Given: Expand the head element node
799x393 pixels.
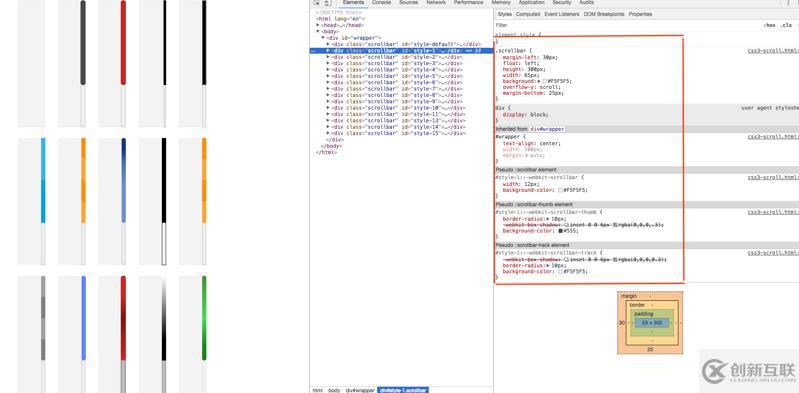Looking at the screenshot, I should pos(318,25).
